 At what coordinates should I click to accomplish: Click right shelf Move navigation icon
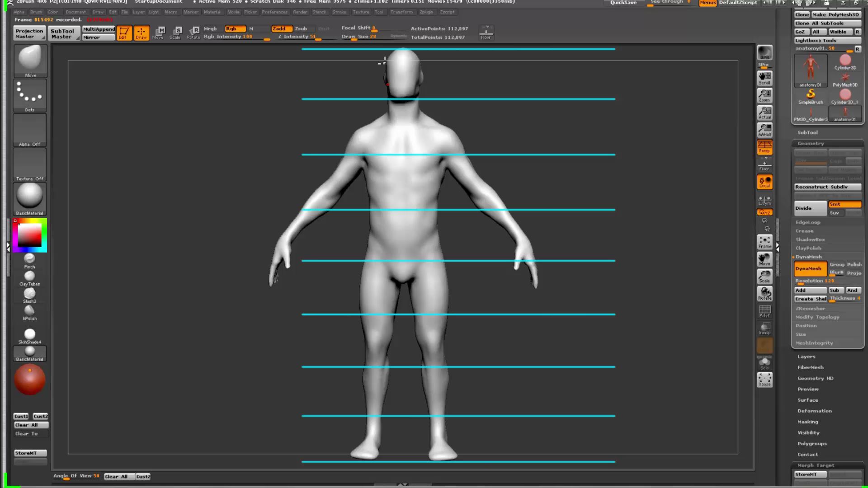pyautogui.click(x=764, y=259)
